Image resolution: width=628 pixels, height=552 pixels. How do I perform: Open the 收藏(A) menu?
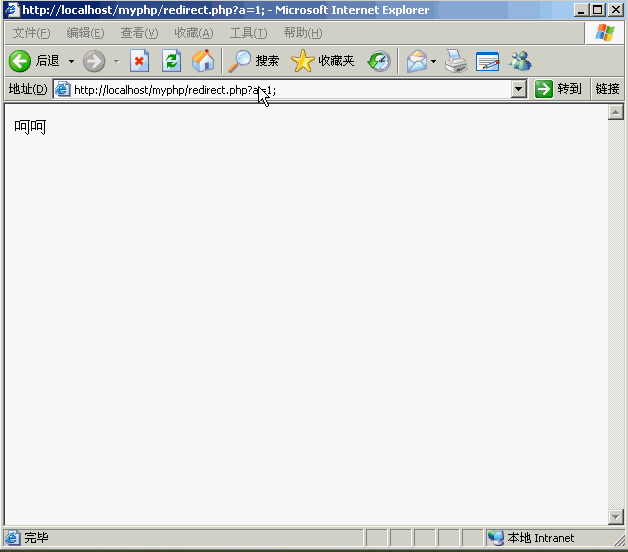coord(194,33)
